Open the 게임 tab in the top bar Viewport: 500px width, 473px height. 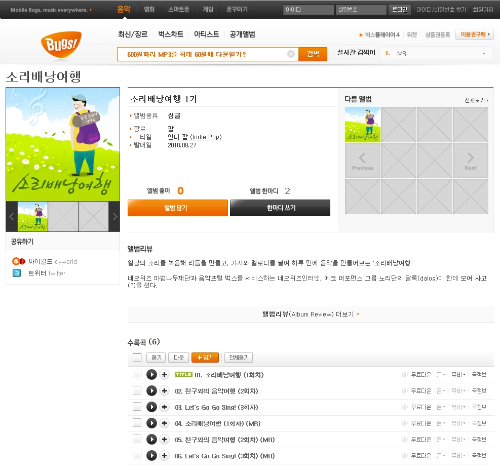pos(208,9)
